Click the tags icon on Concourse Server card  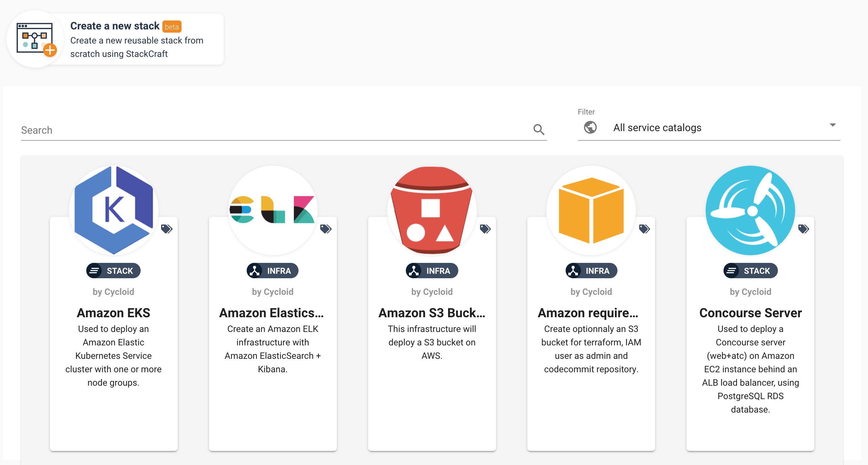coord(803,229)
